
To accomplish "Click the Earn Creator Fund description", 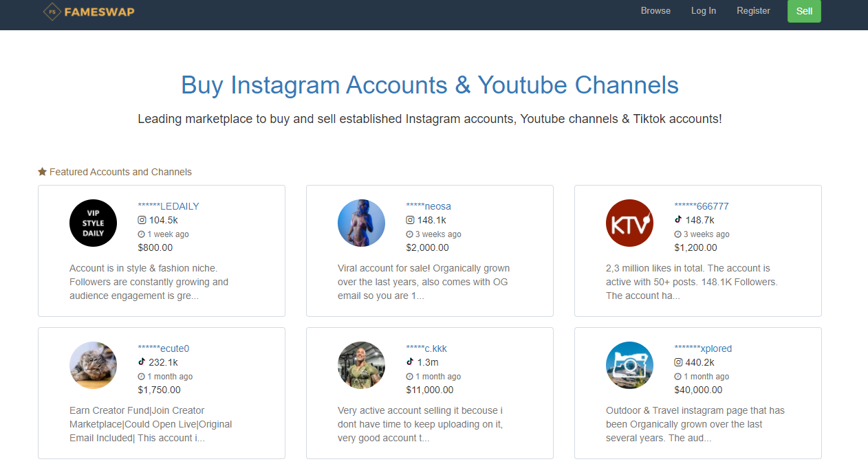I will click(x=151, y=424).
